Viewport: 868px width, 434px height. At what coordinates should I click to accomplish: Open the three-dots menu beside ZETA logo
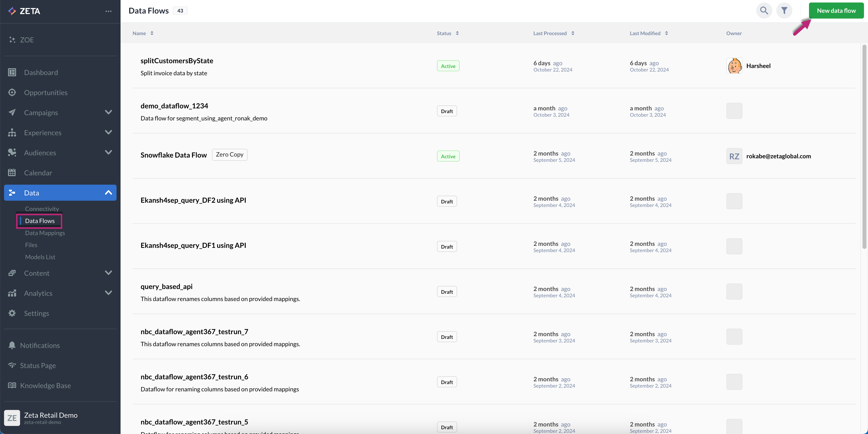tap(108, 11)
